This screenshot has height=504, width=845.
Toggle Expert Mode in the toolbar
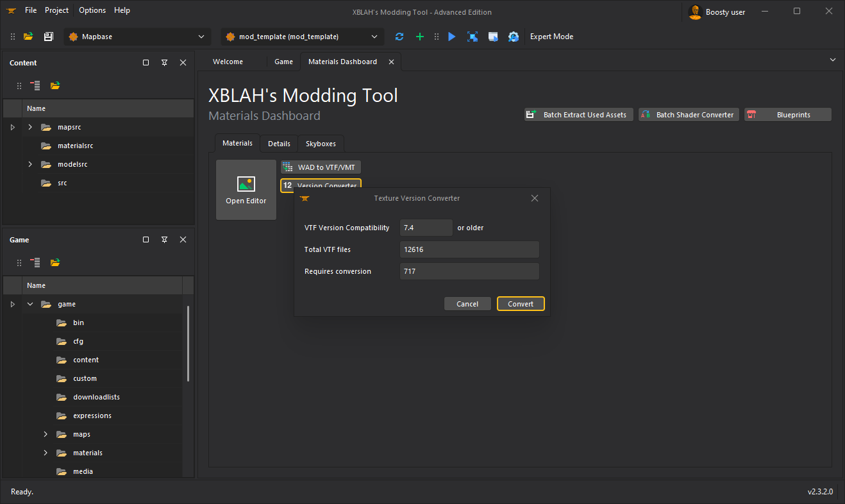(551, 37)
